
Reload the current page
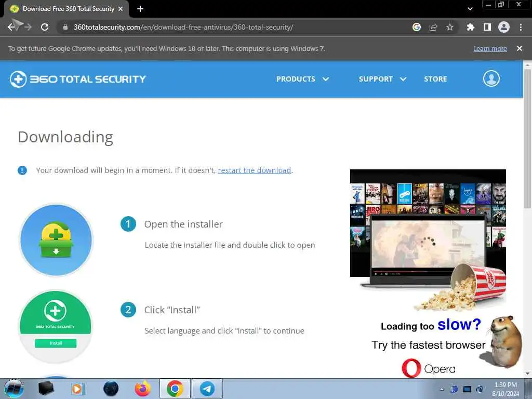[45, 27]
